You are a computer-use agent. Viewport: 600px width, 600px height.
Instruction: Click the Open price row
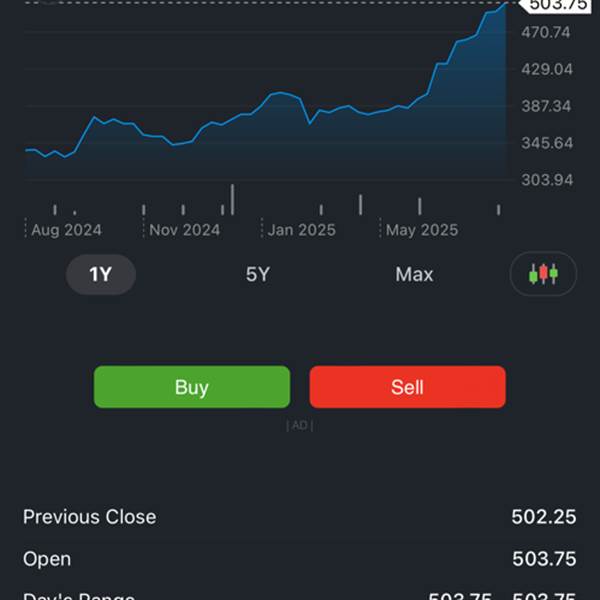tap(300, 559)
